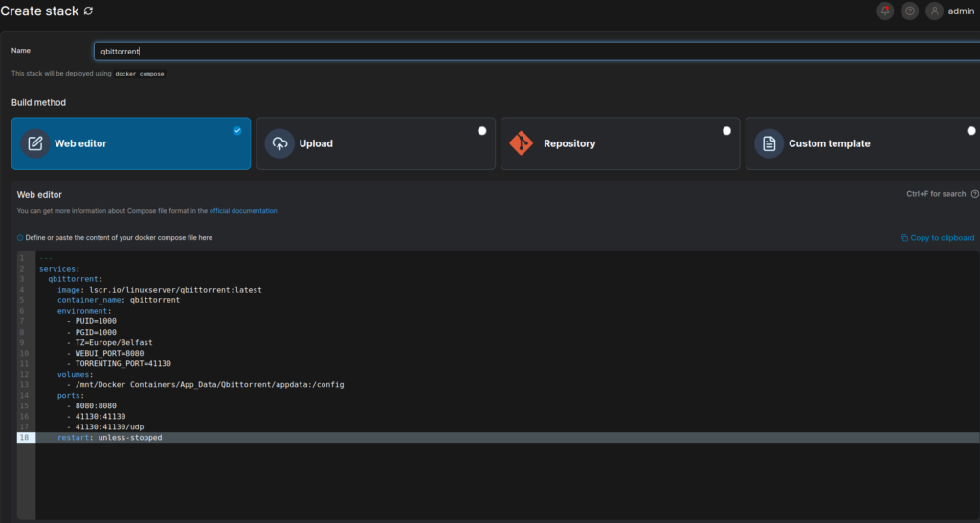
Task: Click the Repository git icon
Action: 522,143
